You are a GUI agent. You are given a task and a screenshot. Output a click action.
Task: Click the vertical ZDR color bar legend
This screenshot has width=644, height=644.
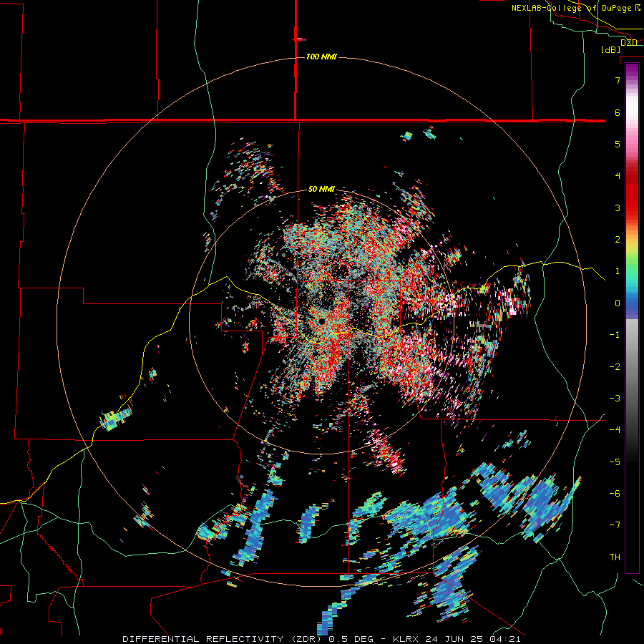[x=632, y=318]
